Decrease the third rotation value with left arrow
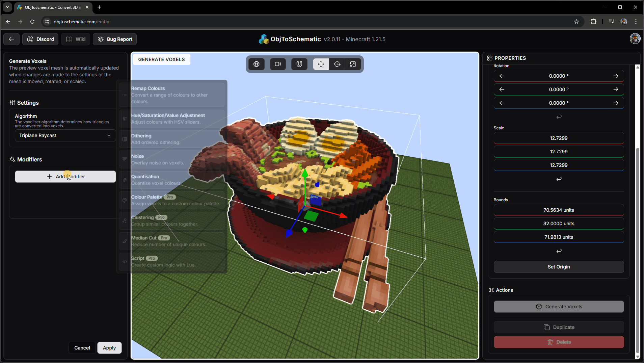Image resolution: width=644 pixels, height=363 pixels. click(x=502, y=103)
